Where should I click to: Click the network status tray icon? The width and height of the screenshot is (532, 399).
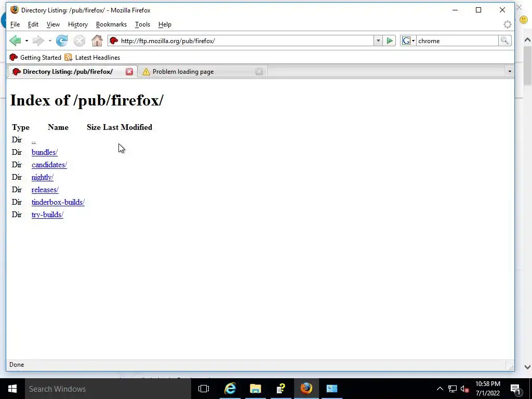453,389
